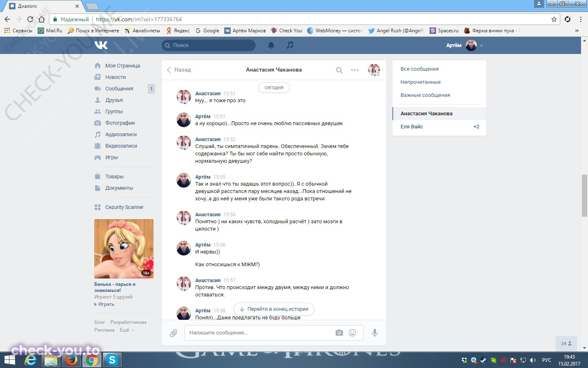
Task: Open Mail.Ru bookmark
Action: [x=50, y=31]
